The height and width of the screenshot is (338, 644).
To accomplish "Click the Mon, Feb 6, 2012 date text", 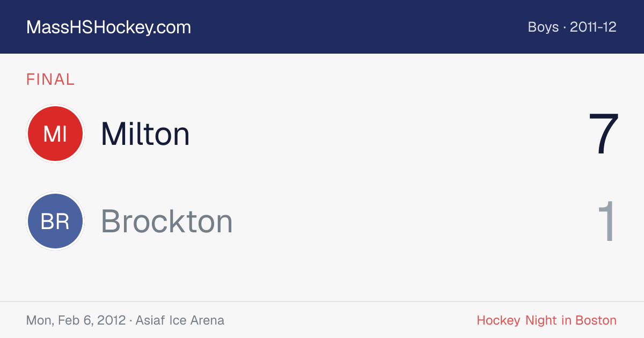I will 76,320.
